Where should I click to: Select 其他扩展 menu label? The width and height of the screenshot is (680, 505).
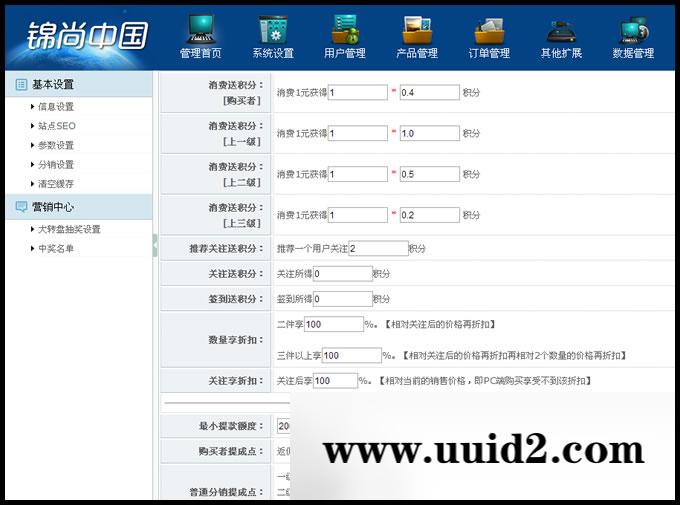click(561, 53)
